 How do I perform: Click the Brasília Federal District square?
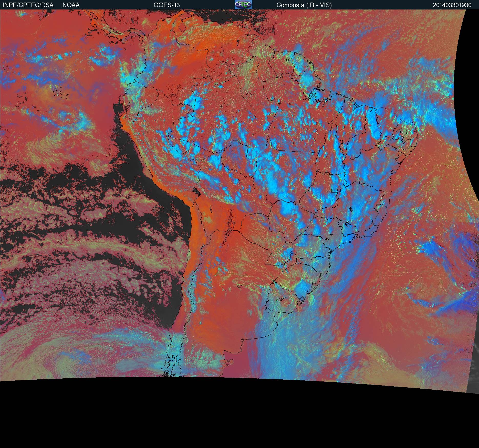click(x=334, y=190)
